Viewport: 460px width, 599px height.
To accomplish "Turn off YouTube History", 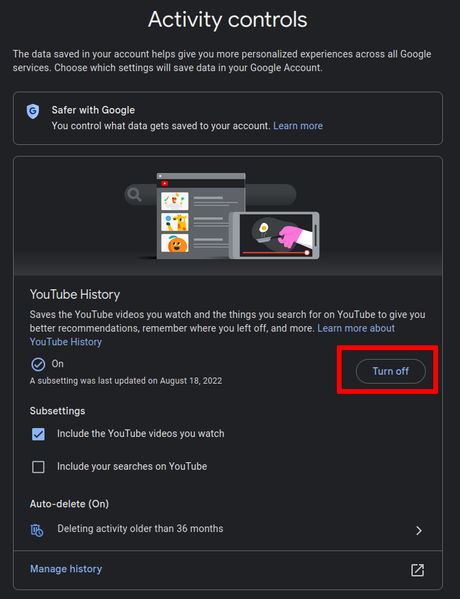I will pos(390,371).
